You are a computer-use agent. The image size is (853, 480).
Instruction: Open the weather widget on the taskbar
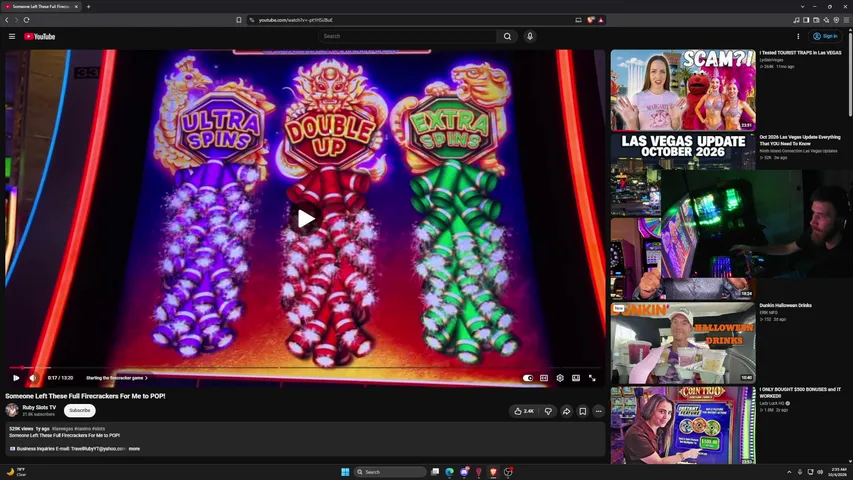tap(16, 472)
